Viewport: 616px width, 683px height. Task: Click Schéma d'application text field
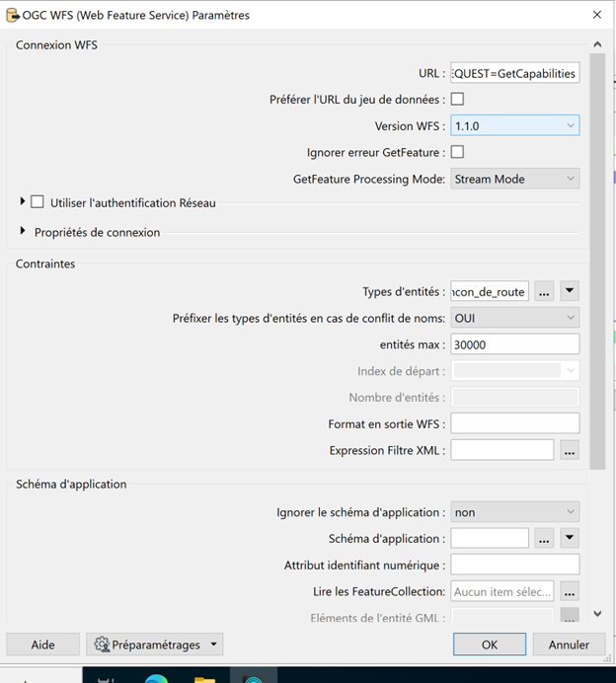tap(490, 538)
